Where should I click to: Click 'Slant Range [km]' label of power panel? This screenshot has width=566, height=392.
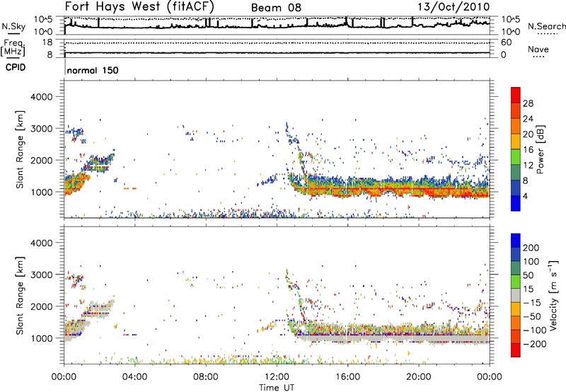[x=20, y=149]
